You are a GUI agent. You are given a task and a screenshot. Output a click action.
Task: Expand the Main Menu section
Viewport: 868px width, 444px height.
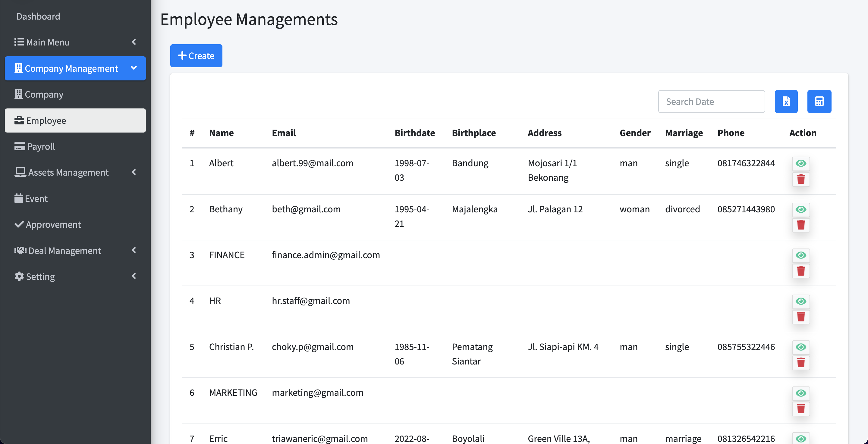coord(75,42)
